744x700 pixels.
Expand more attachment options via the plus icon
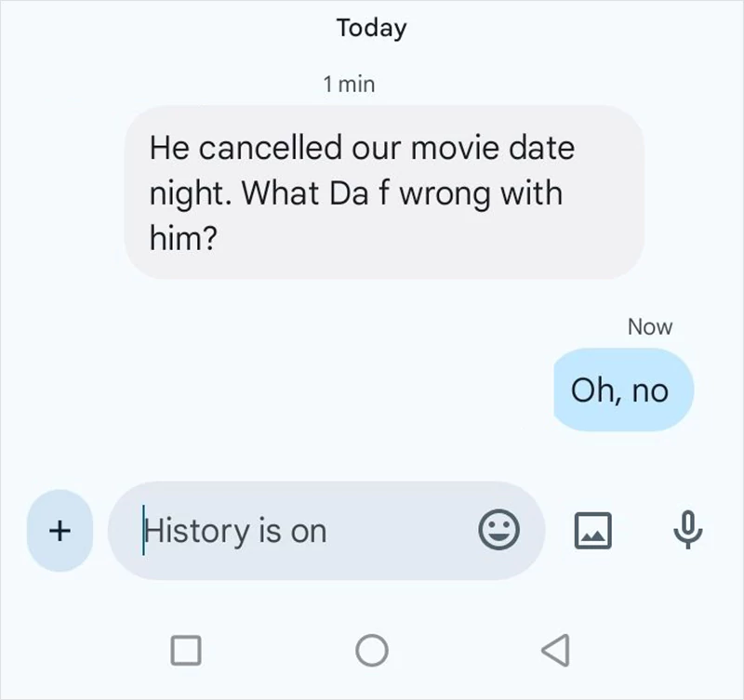coord(59,531)
